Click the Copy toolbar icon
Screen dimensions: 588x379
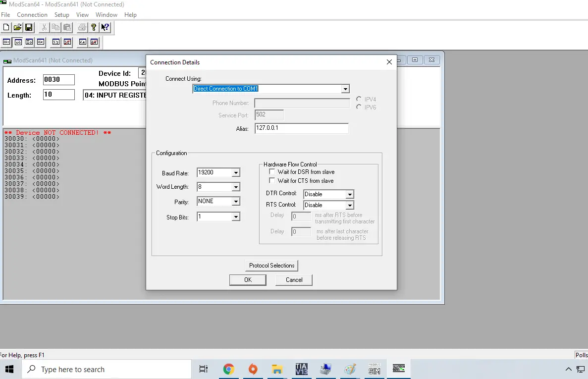(x=55, y=27)
